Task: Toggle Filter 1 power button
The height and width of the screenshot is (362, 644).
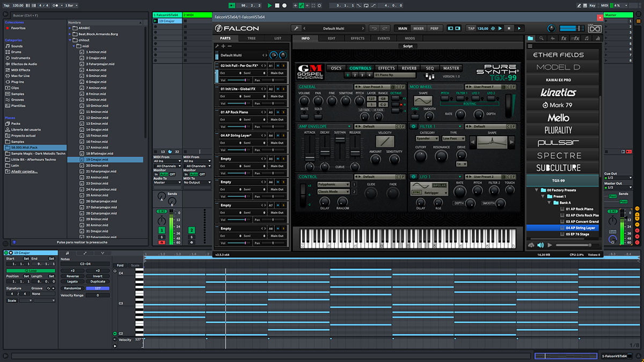Action: [414, 127]
